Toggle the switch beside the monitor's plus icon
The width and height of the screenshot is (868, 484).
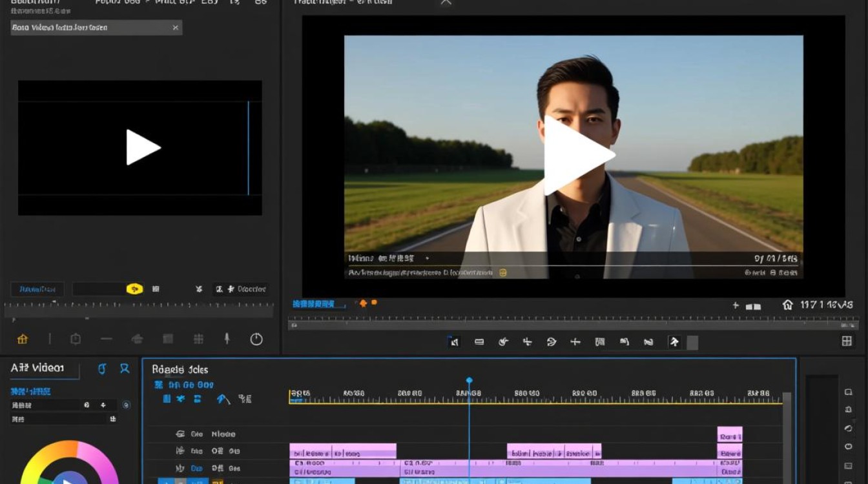coord(754,306)
